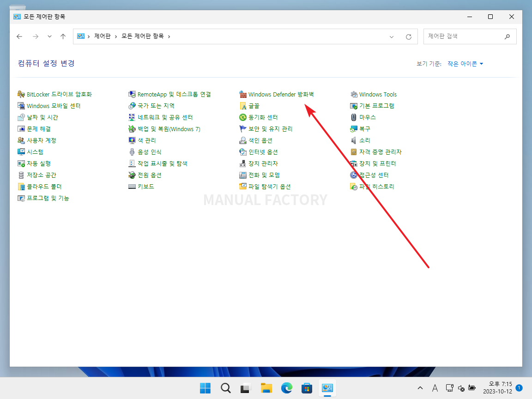Expand the address bar history dropdown
Screen dimensions: 532x399
coord(392,36)
